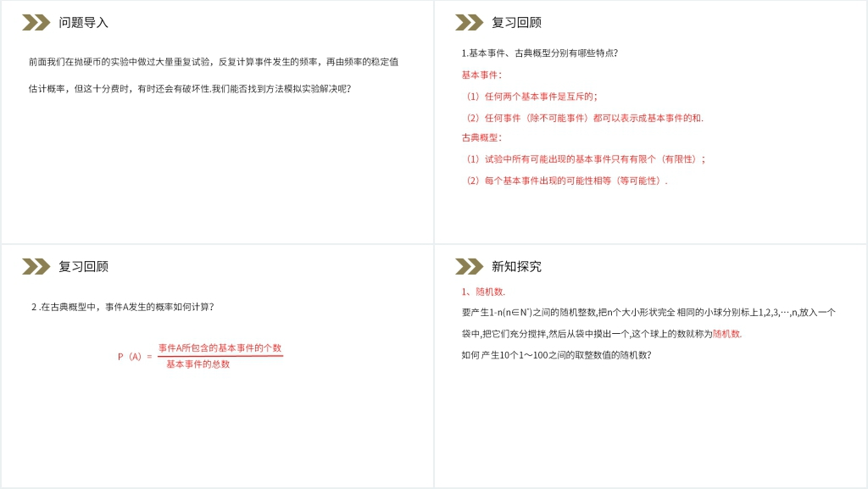Select the chevron icon before 复习回顾 top-right

tap(466, 24)
